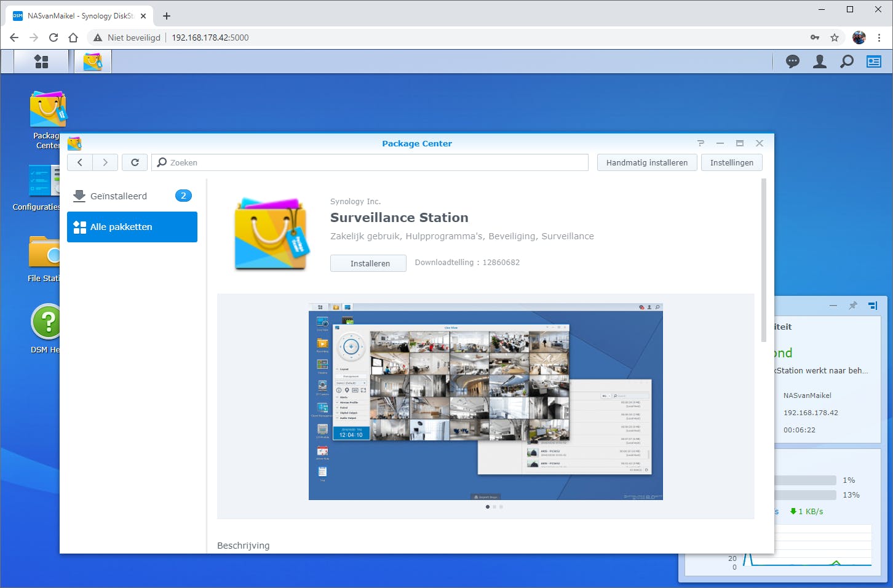Open Package Center desktop shortcut
The image size is (893, 588).
[x=47, y=120]
